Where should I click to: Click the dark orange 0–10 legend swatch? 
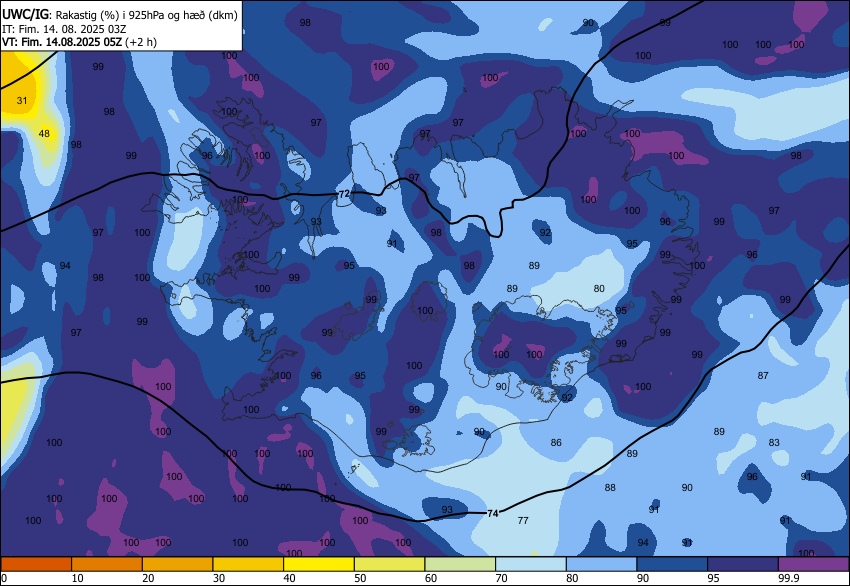click(36, 564)
